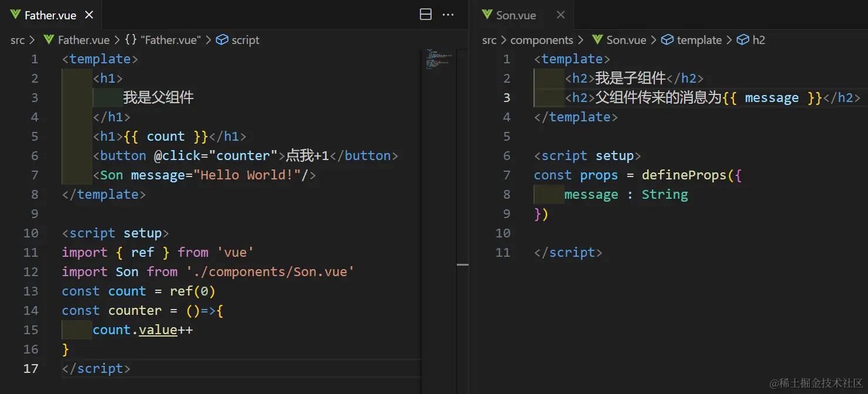Click the Vue icon on Son.vue tab
Viewport: 868px width, 394px height.
487,15
